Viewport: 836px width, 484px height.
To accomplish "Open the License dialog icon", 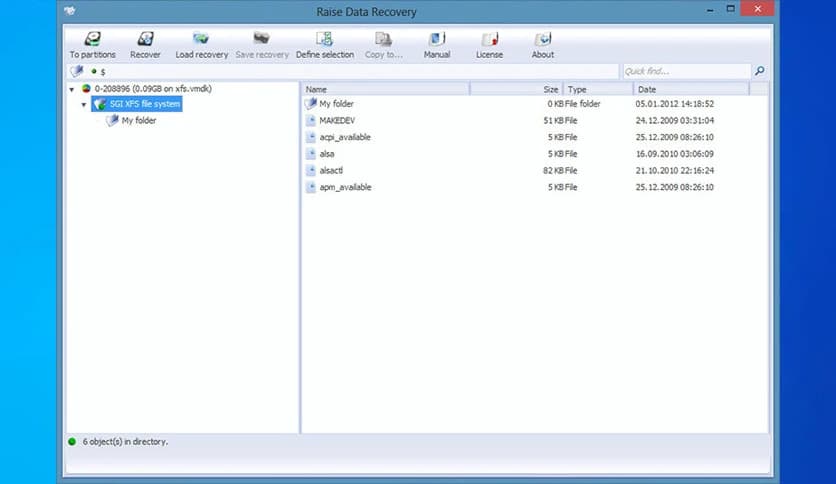I will 489,39.
